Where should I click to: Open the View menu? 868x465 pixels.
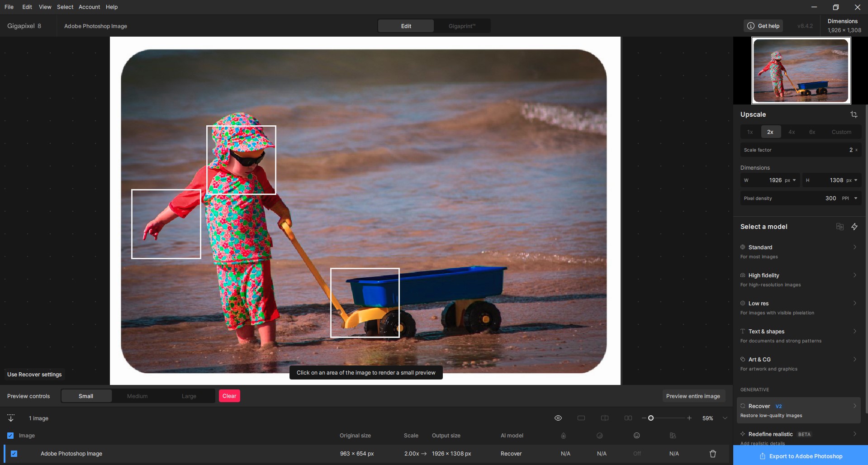pos(45,7)
